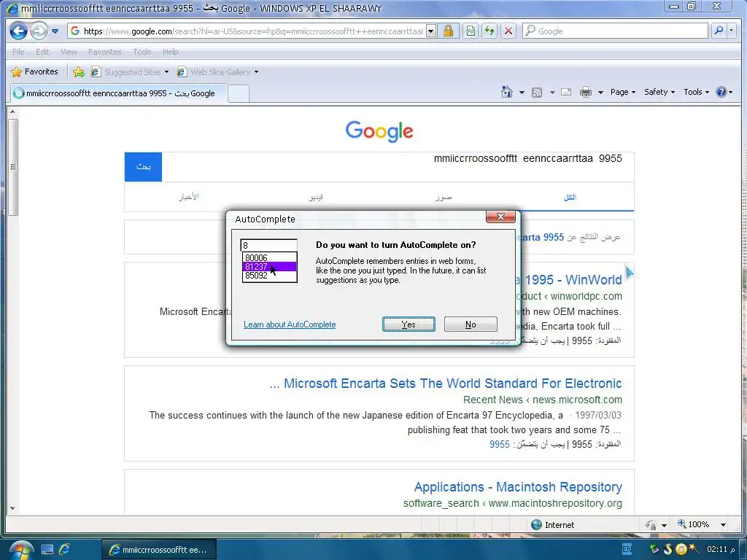Choose Yes in the AutoComplete dialog
The width and height of the screenshot is (747, 560).
click(409, 324)
